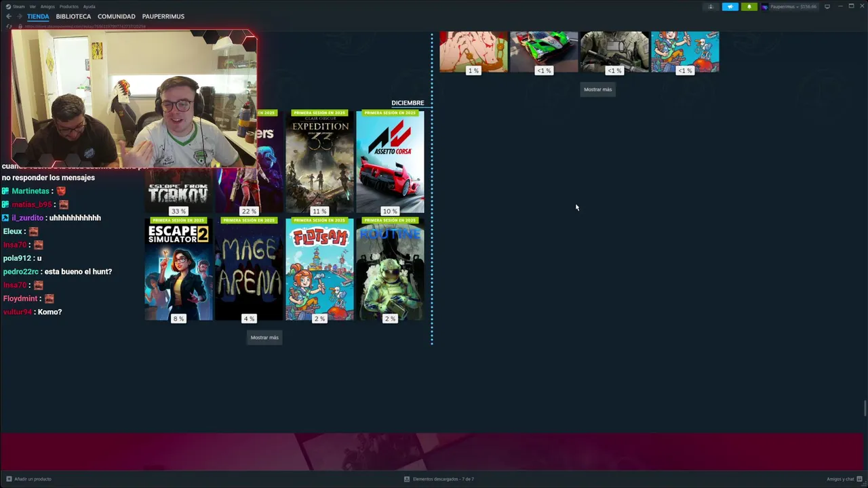Click the friends icon button in the top bar

(x=711, y=7)
